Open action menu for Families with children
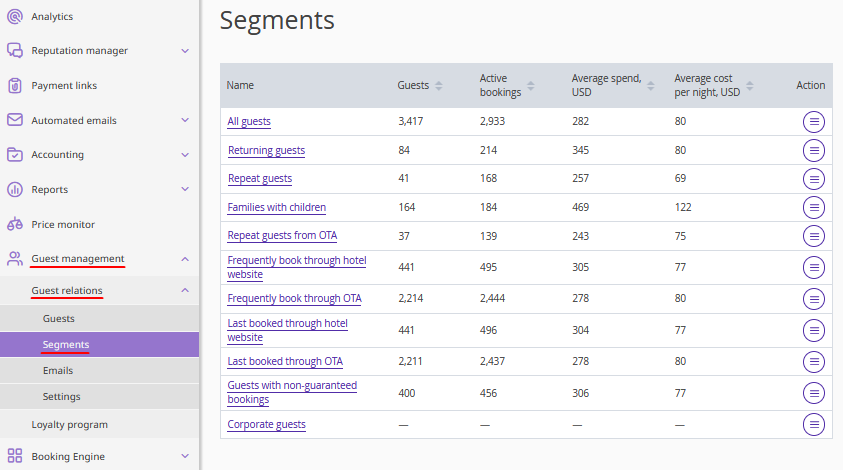Screen dimensions: 843x470 coord(814,208)
